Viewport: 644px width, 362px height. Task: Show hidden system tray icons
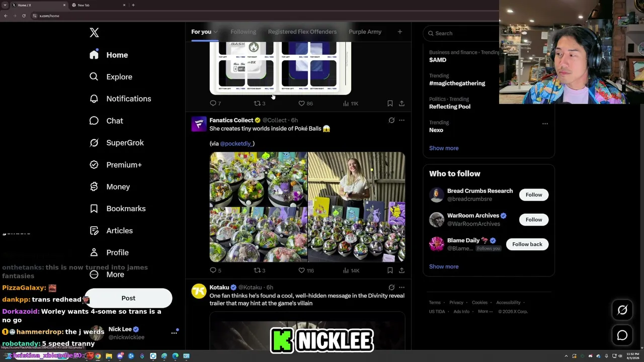click(x=566, y=356)
